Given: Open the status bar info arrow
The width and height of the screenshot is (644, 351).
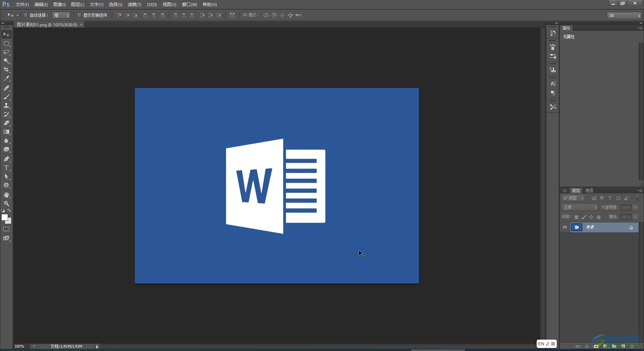Looking at the screenshot, I should [x=97, y=347].
